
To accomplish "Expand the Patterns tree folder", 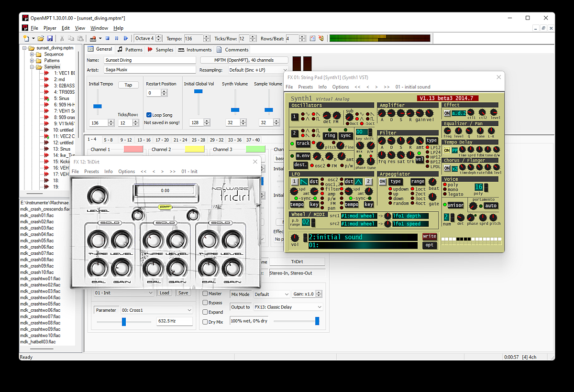I will tap(32, 61).
